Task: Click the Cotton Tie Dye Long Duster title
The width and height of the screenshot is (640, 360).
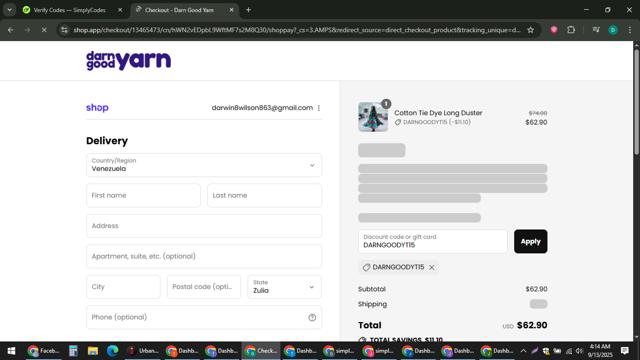Action: point(438,113)
